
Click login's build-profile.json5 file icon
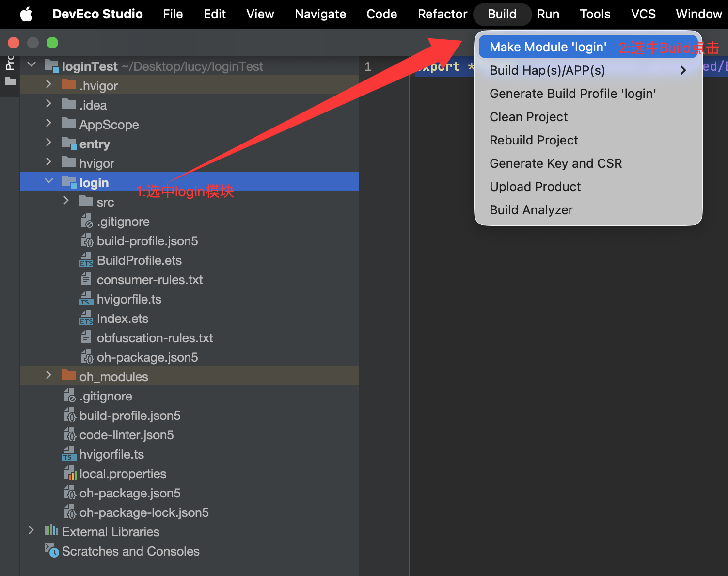tap(87, 240)
